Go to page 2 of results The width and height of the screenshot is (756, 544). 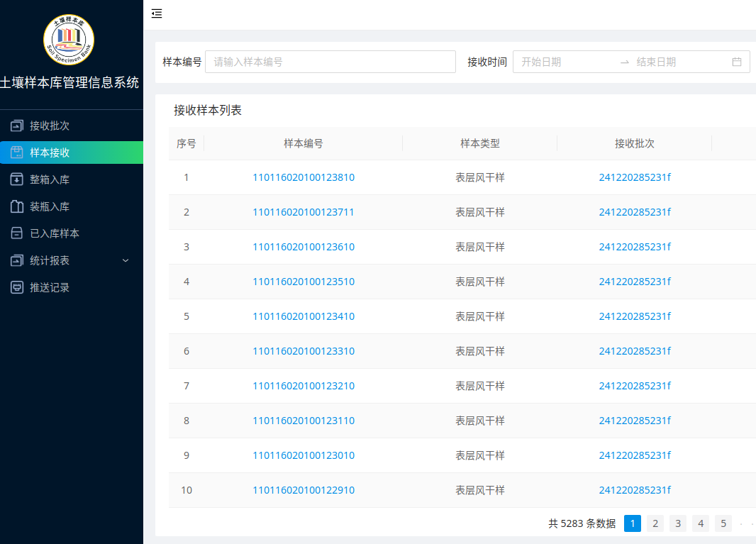655,523
